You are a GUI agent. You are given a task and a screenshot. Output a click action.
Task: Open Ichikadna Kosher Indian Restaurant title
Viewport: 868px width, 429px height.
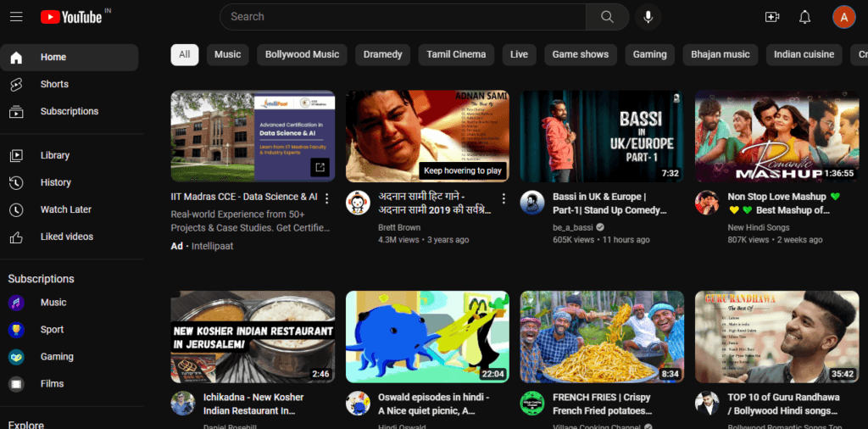pos(253,404)
